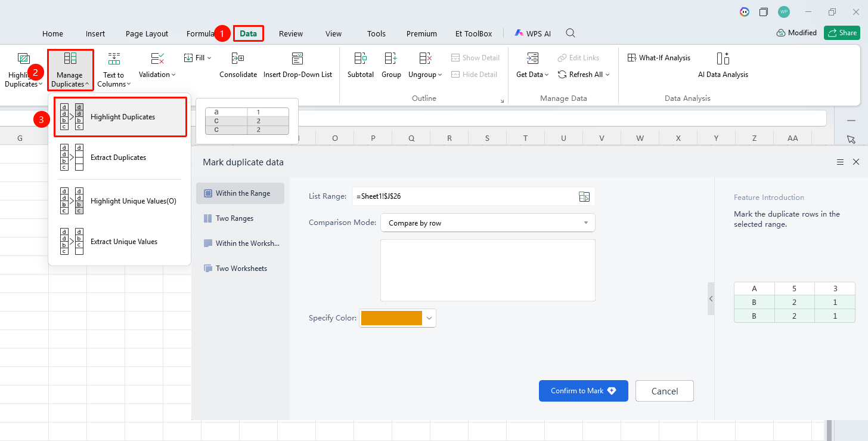This screenshot has width=868, height=441.
Task: Click the Refresh All icon
Action: pos(562,75)
